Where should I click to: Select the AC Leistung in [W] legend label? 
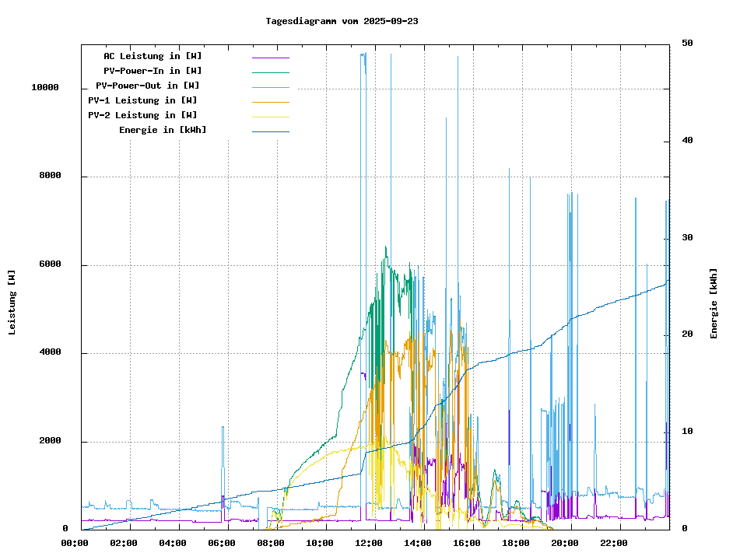(x=153, y=56)
